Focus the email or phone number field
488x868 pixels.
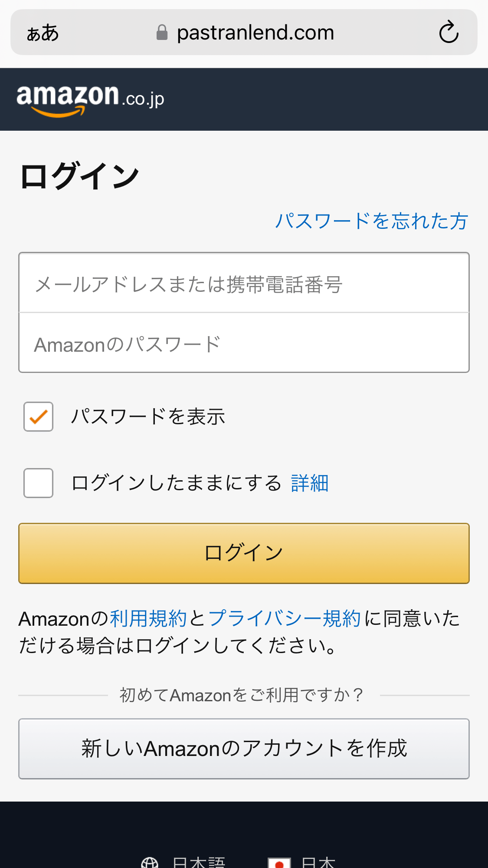coord(244,282)
